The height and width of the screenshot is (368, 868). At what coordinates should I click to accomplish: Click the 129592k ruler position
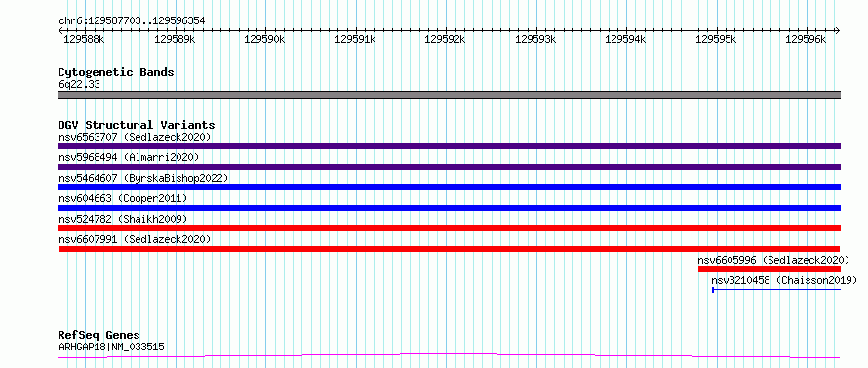445,39
